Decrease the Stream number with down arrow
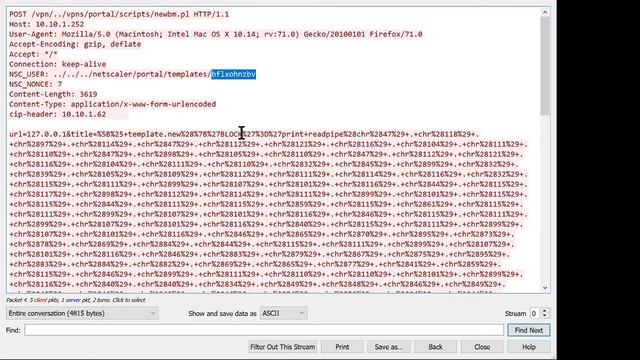The width and height of the screenshot is (640, 360). [x=544, y=316]
